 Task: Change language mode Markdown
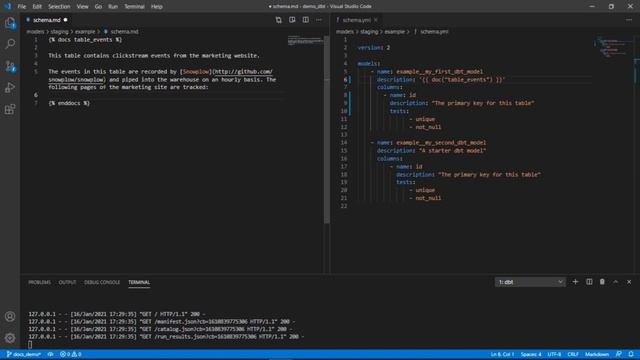597,354
